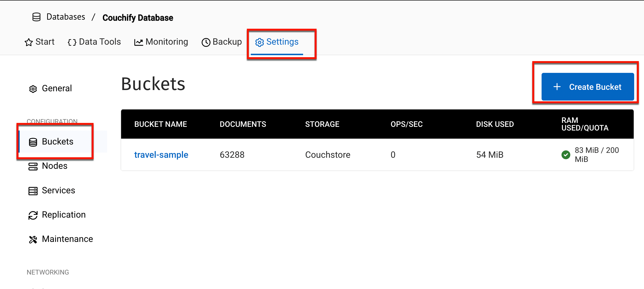
Task: Click the gear icon beside Settings tab
Action: [260, 42]
